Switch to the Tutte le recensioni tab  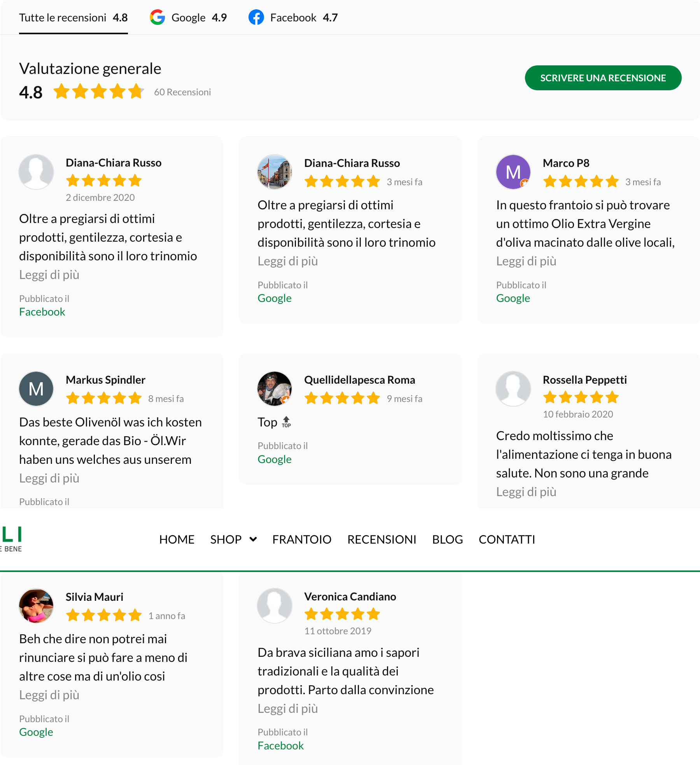(x=73, y=18)
